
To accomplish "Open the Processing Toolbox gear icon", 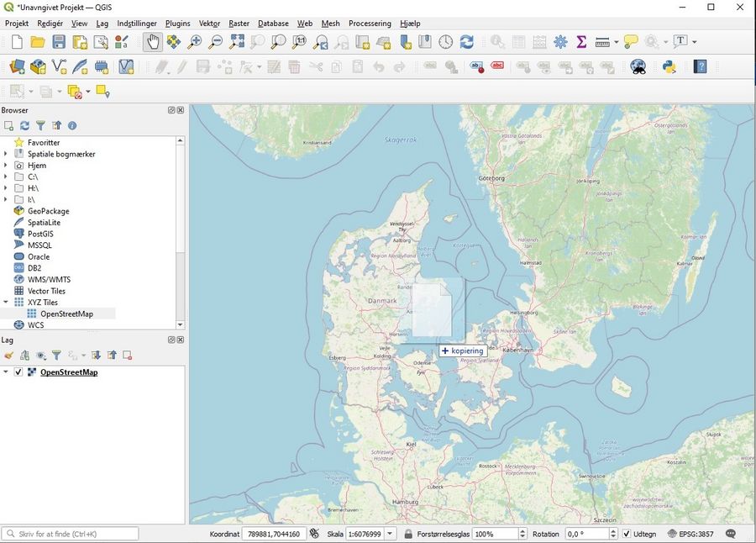I will pos(560,42).
